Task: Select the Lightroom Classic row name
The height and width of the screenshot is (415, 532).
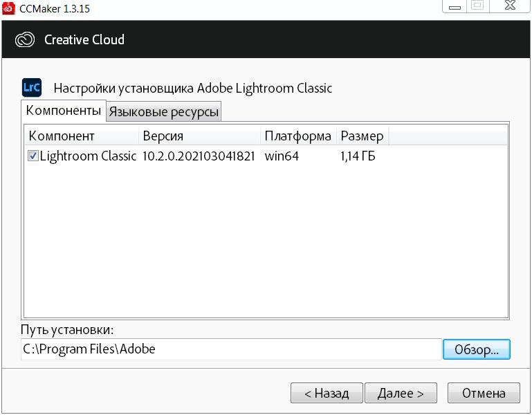Action: (88, 156)
